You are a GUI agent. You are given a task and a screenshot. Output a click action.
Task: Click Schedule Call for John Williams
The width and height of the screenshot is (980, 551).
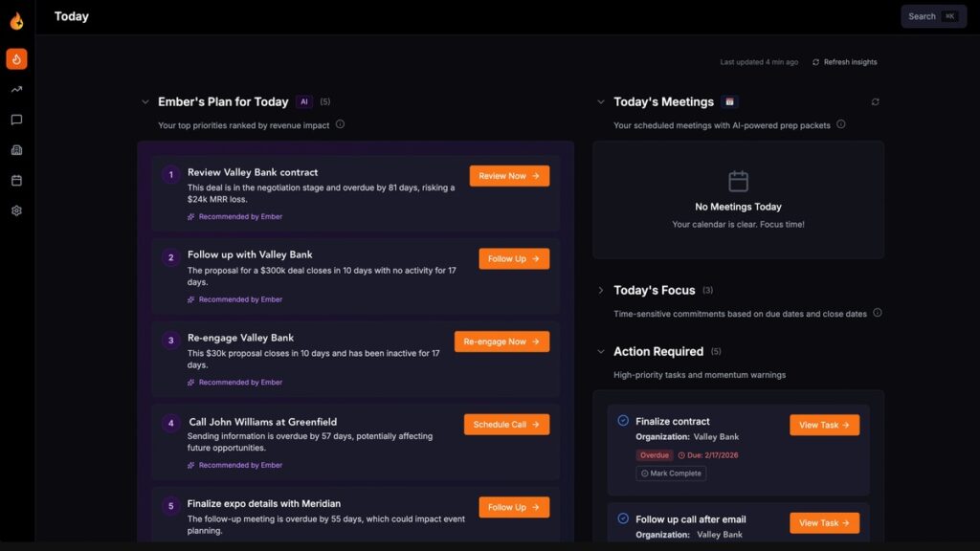506,425
